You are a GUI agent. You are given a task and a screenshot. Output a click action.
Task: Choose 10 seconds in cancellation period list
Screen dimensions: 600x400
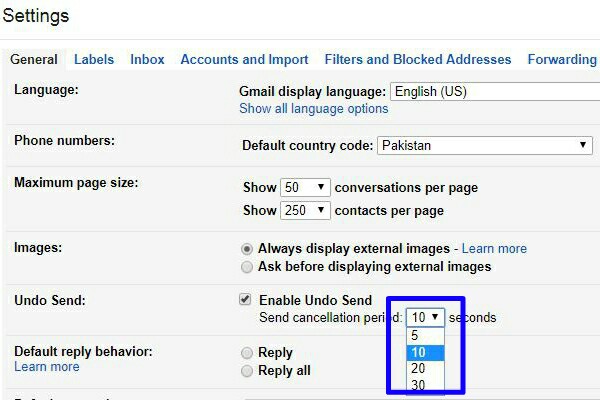(x=425, y=353)
